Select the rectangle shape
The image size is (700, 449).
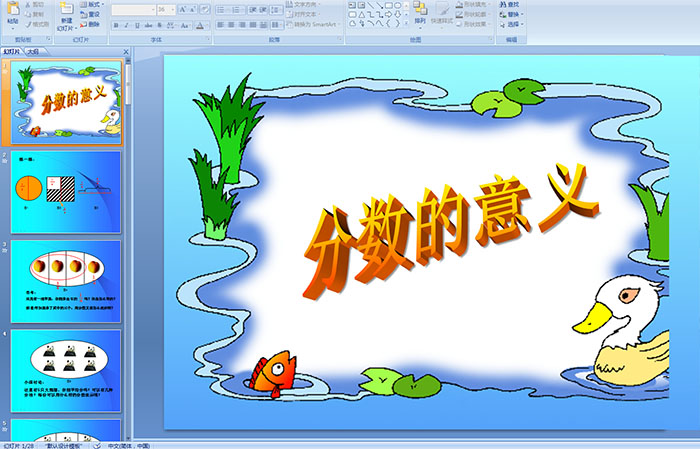tap(389, 6)
